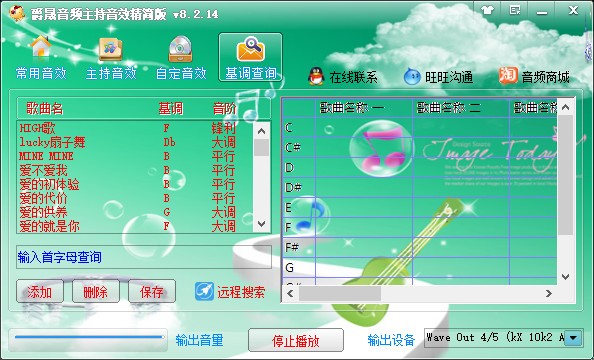Click the QQ penguin 在线联系 icon
Image resolution: width=594 pixels, height=360 pixels.
coord(316,77)
